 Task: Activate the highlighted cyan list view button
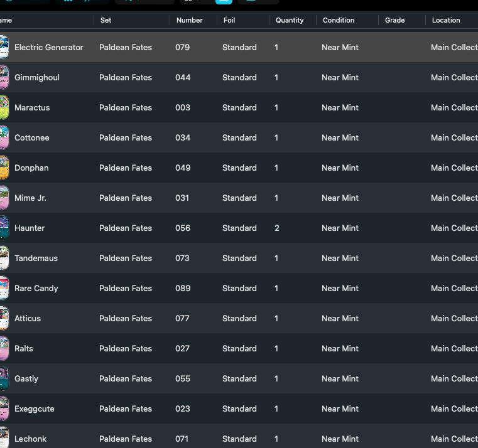[x=224, y=1]
